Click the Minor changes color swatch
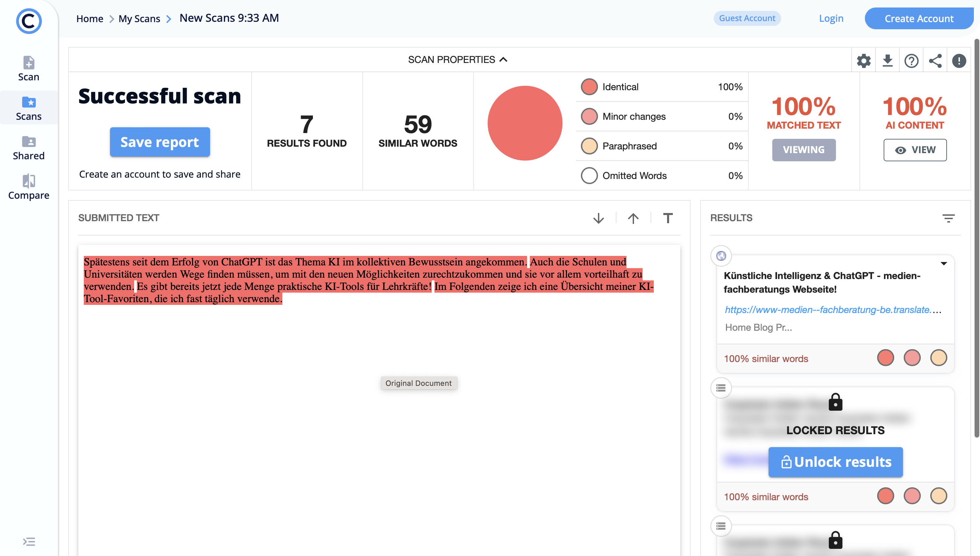This screenshot has height=556, width=980. [x=589, y=116]
